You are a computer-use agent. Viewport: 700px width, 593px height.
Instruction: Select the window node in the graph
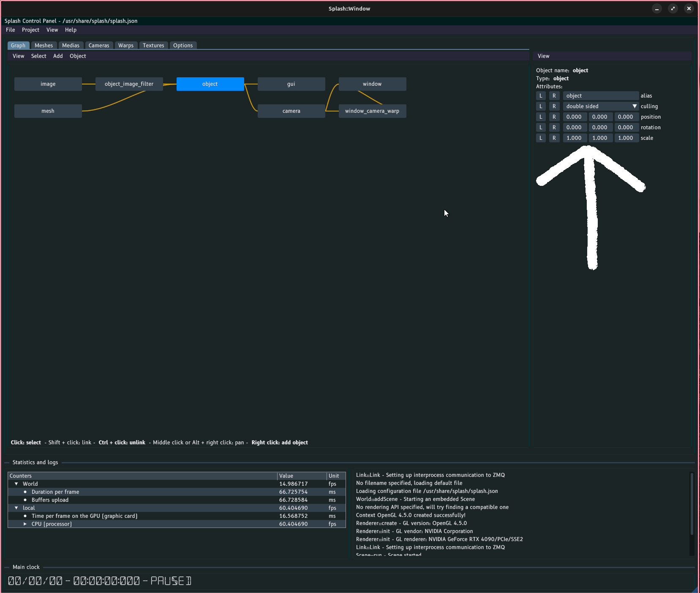point(372,84)
